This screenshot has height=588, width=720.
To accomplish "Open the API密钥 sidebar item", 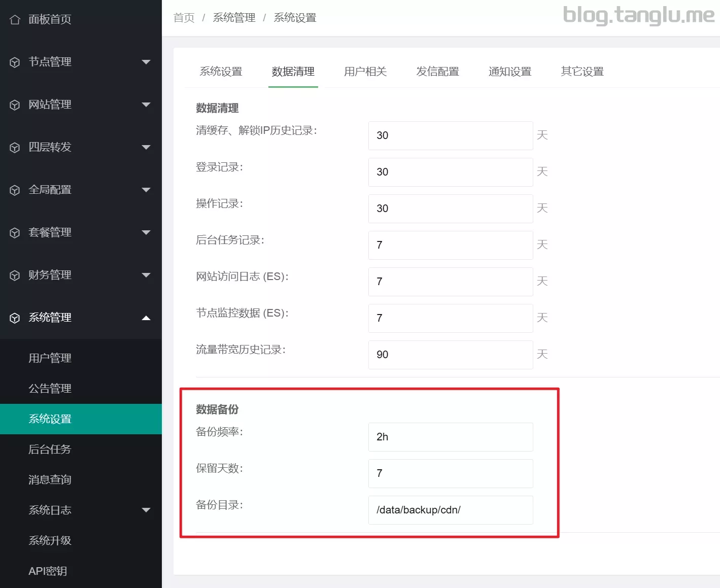I will 48,571.
